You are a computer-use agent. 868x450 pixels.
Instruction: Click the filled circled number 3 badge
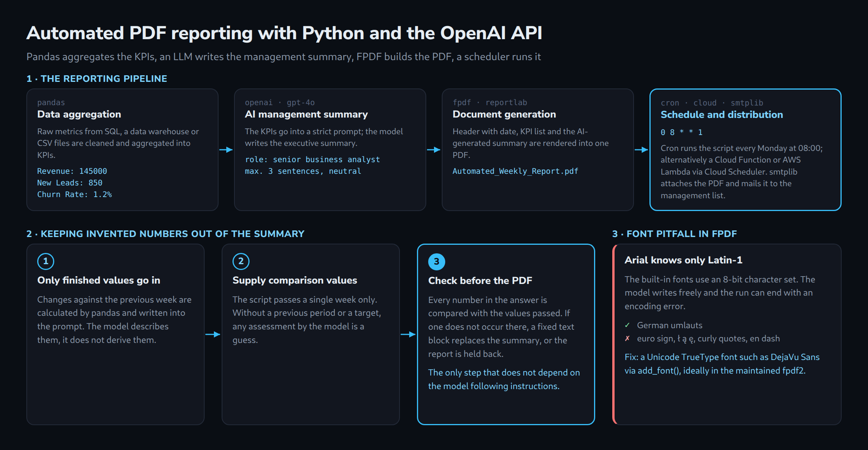click(437, 261)
